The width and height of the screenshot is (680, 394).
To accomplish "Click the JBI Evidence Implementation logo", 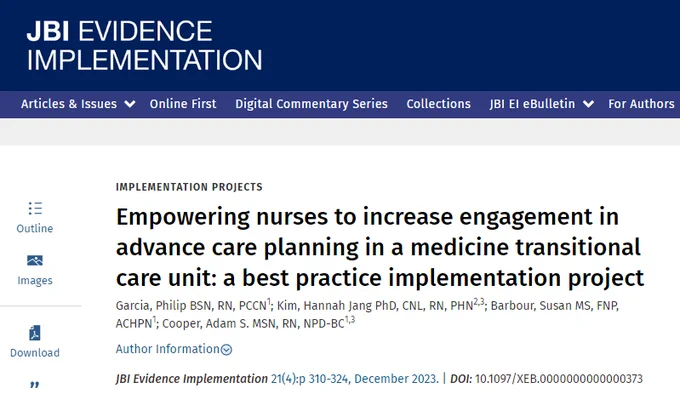I will (x=144, y=45).
